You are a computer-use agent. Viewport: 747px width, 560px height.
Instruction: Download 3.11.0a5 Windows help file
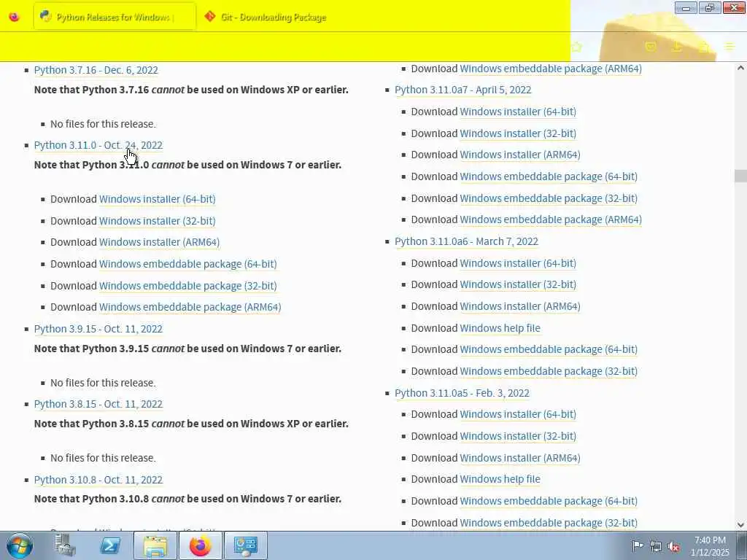(x=500, y=480)
